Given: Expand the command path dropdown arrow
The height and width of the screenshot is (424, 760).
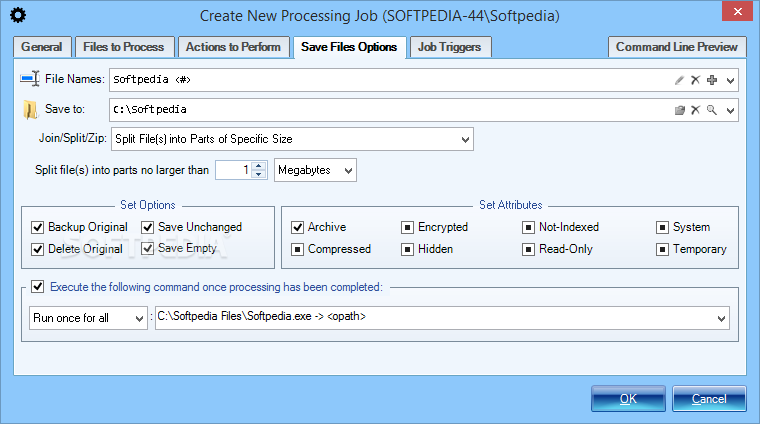Looking at the screenshot, I should 721,318.
